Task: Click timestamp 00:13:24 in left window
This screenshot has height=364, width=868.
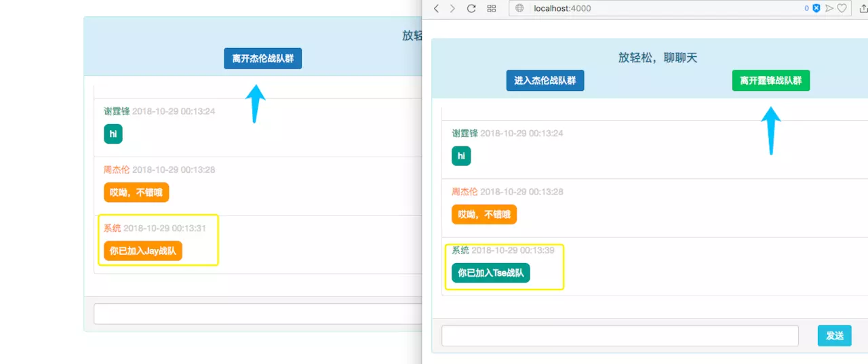Action: pos(174,110)
